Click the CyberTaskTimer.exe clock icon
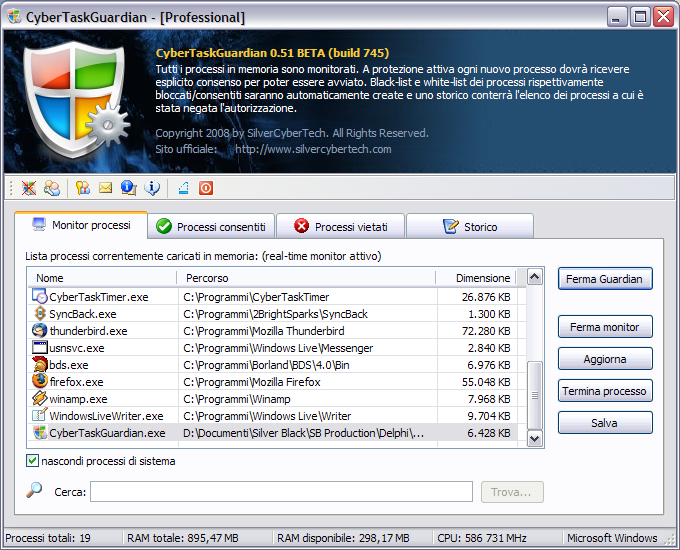The width and height of the screenshot is (680, 550). coord(39,296)
